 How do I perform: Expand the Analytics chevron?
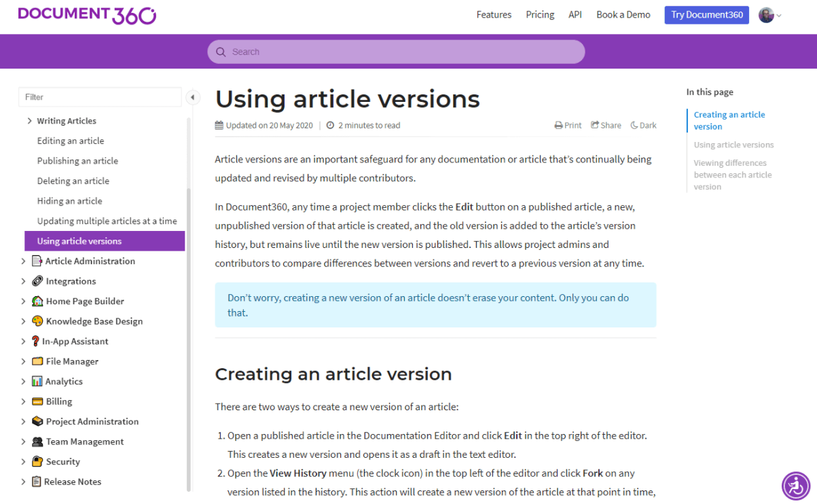coord(23,381)
